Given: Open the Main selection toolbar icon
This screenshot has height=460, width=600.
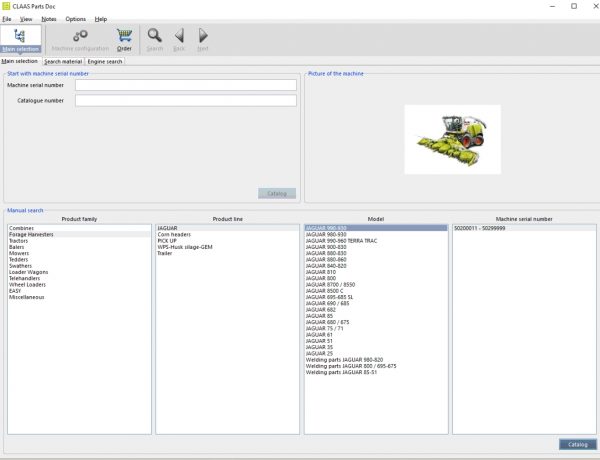Looking at the screenshot, I should tap(21, 39).
